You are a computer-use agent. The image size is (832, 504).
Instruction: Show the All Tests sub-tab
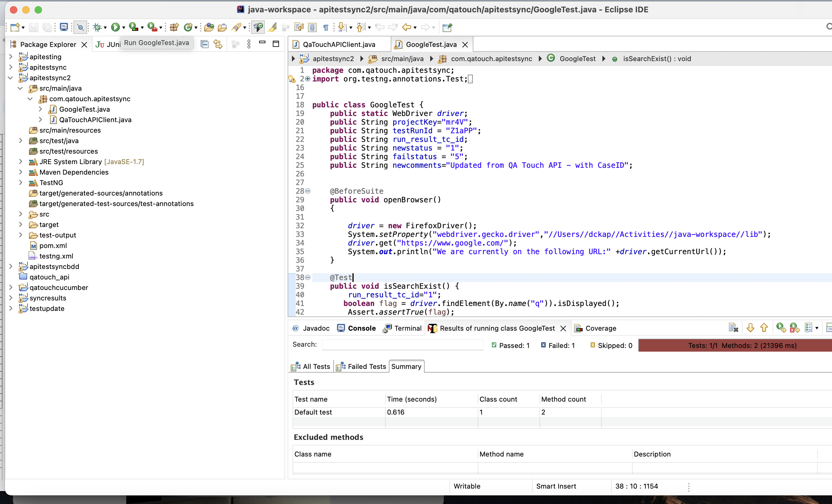tap(311, 367)
